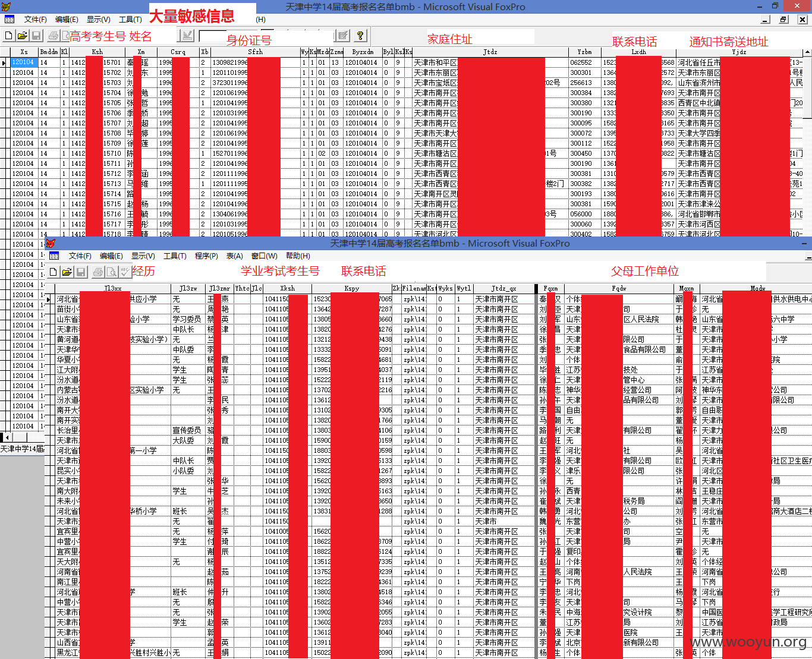Click the chart ruler icon in top toolbar
The image size is (812, 659).
click(x=187, y=36)
